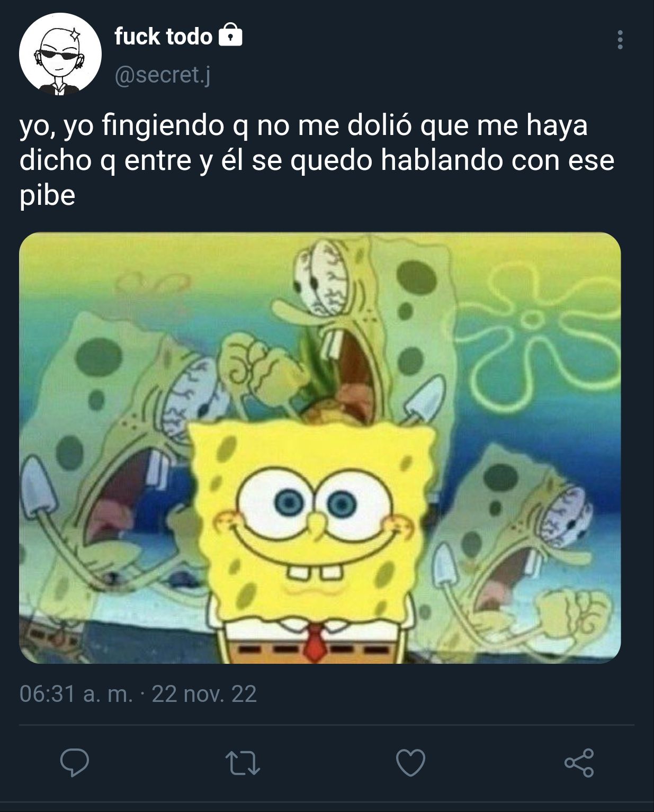Open the @secret.j username handle
The image size is (654, 812).
point(163,75)
